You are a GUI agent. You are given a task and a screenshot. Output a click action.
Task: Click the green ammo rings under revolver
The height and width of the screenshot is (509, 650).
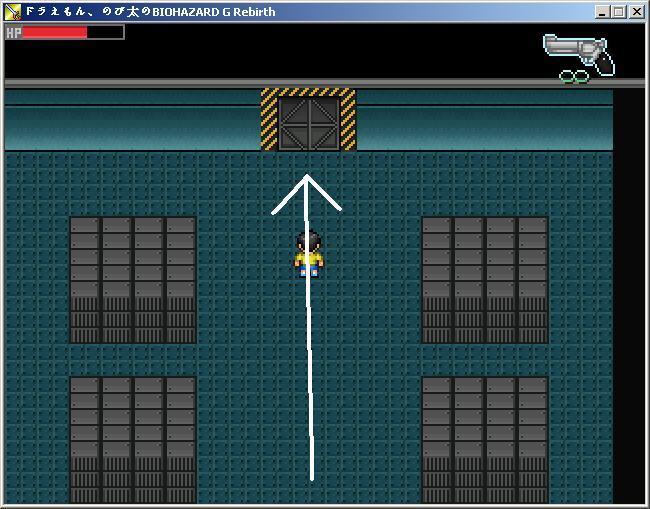click(x=574, y=76)
